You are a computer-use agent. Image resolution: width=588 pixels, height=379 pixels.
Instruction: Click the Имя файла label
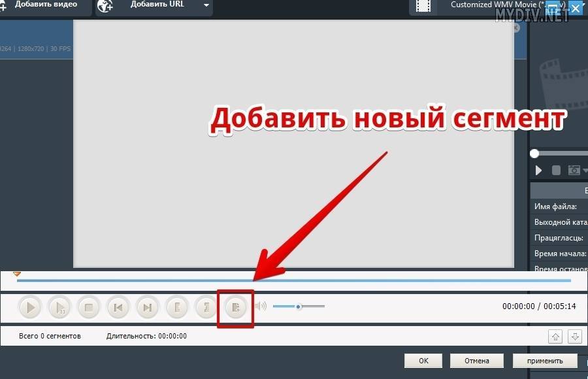pyautogui.click(x=555, y=206)
